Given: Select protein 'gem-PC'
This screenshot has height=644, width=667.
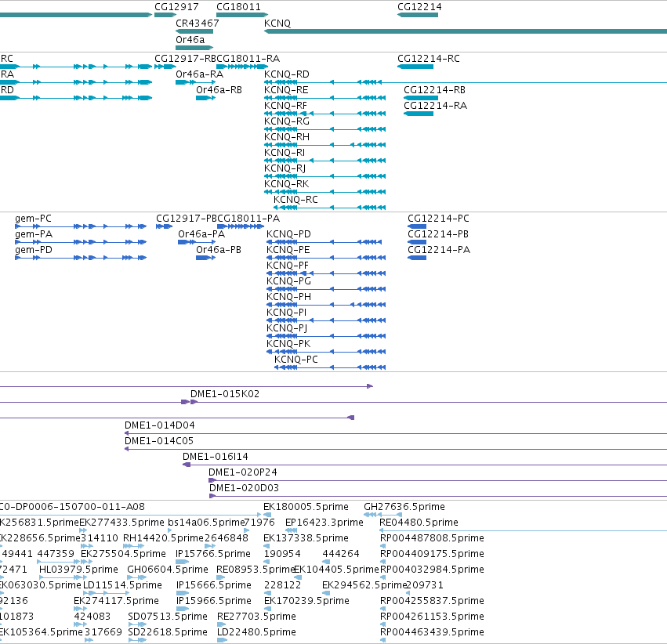Looking at the screenshot, I should (33, 219).
